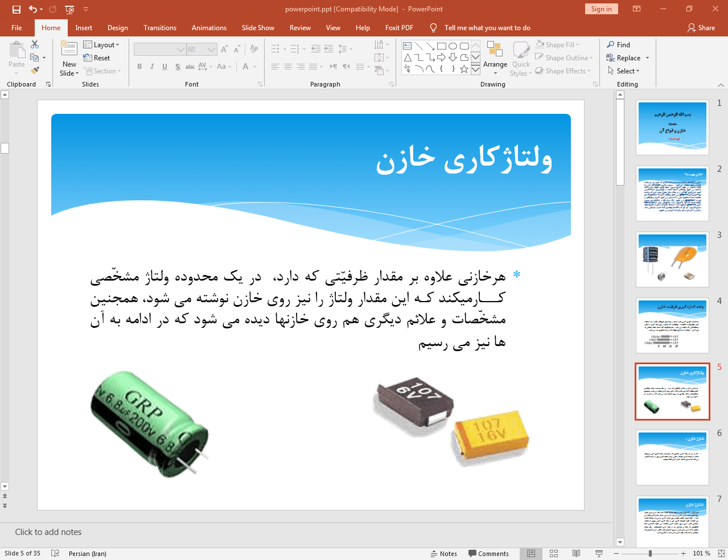Apply strikethrough to text
This screenshot has width=728, height=560.
point(190,67)
